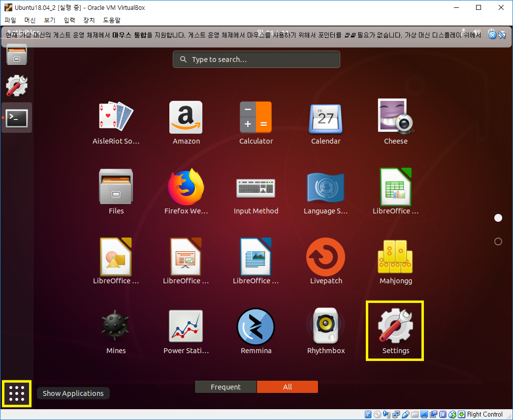Open Settings from the app grid
This screenshot has height=420, width=513.
[x=395, y=331]
